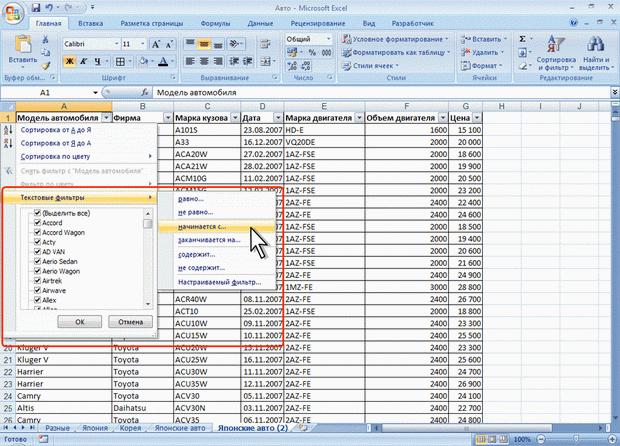Apply middle vertical alignment

coord(204,44)
